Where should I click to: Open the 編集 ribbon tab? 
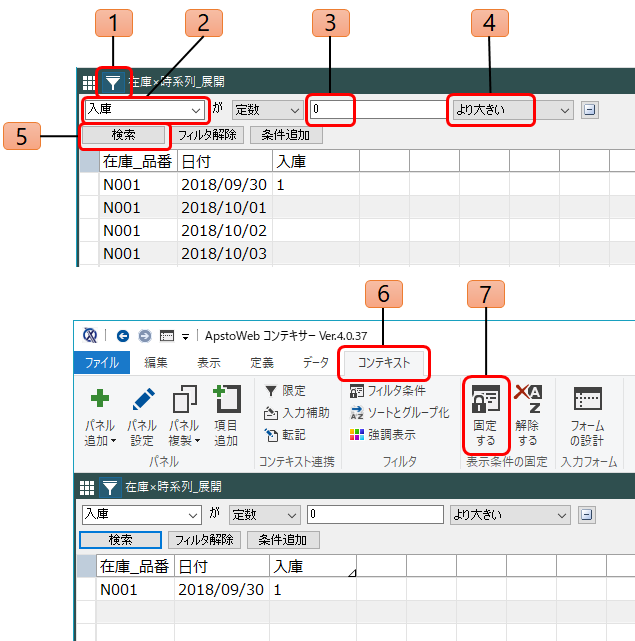coord(156,363)
